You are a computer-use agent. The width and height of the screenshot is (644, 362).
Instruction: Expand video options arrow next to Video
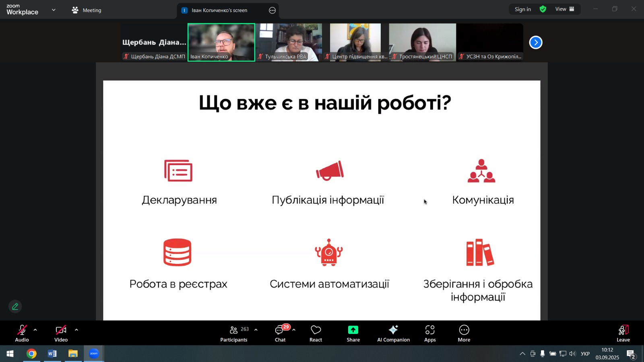click(x=76, y=330)
